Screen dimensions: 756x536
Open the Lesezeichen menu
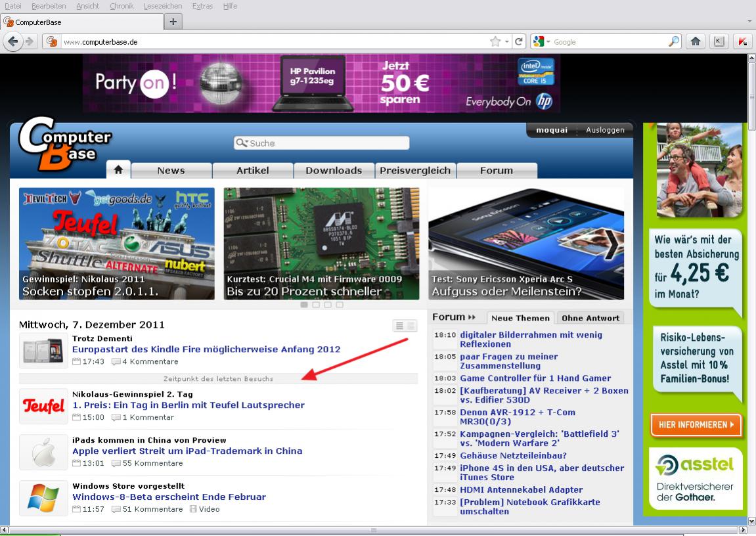click(x=163, y=6)
